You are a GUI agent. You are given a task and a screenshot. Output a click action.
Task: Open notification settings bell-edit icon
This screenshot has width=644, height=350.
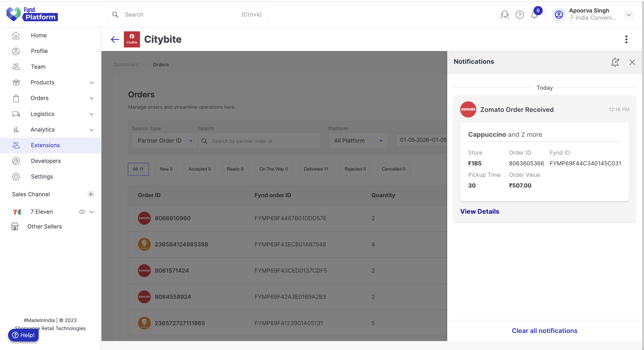pyautogui.click(x=615, y=62)
